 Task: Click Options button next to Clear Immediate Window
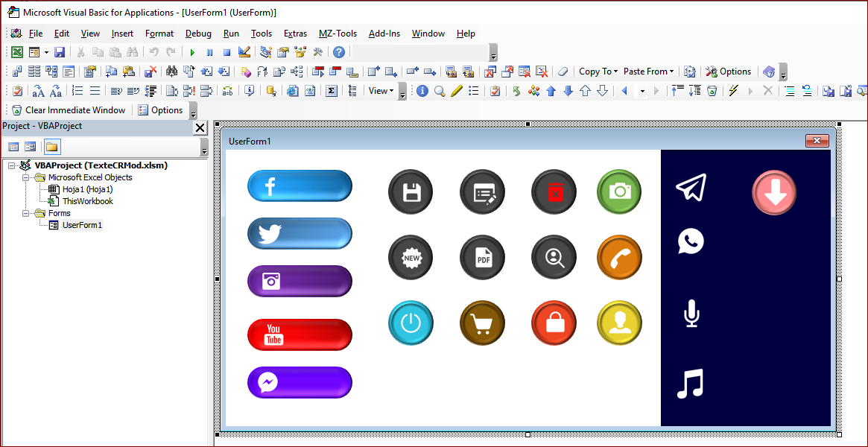click(160, 110)
